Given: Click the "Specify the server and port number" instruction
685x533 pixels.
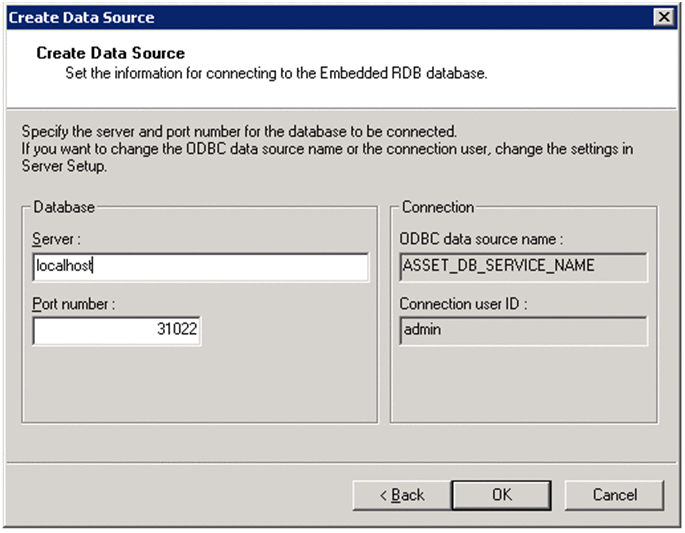Looking at the screenshot, I should (238, 131).
